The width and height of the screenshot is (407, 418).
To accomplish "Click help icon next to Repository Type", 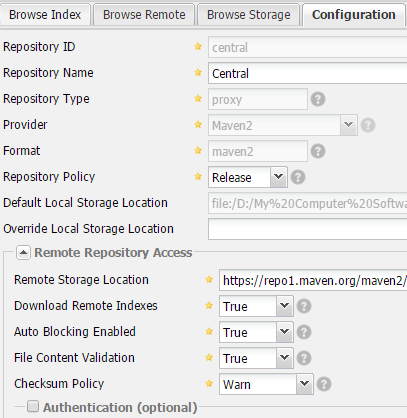I will click(x=318, y=99).
